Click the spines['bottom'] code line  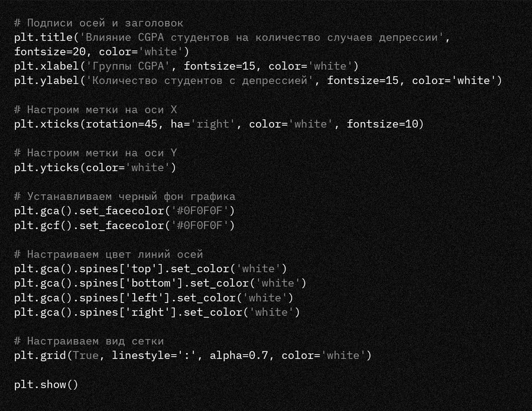click(161, 283)
